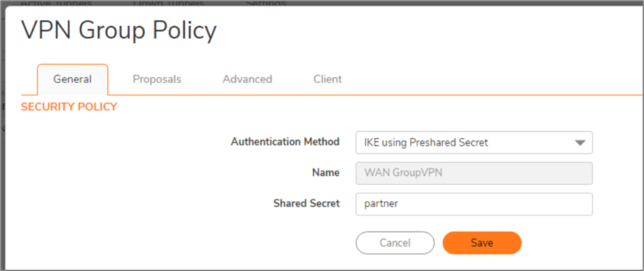Image resolution: width=644 pixels, height=271 pixels.
Task: Click the Authentication Method label
Action: click(285, 141)
